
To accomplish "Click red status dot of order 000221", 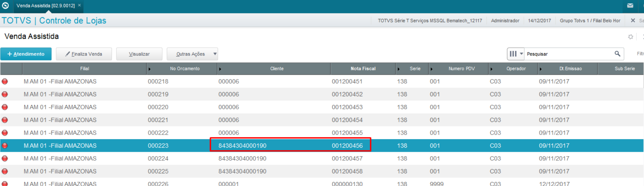I will click(5, 120).
